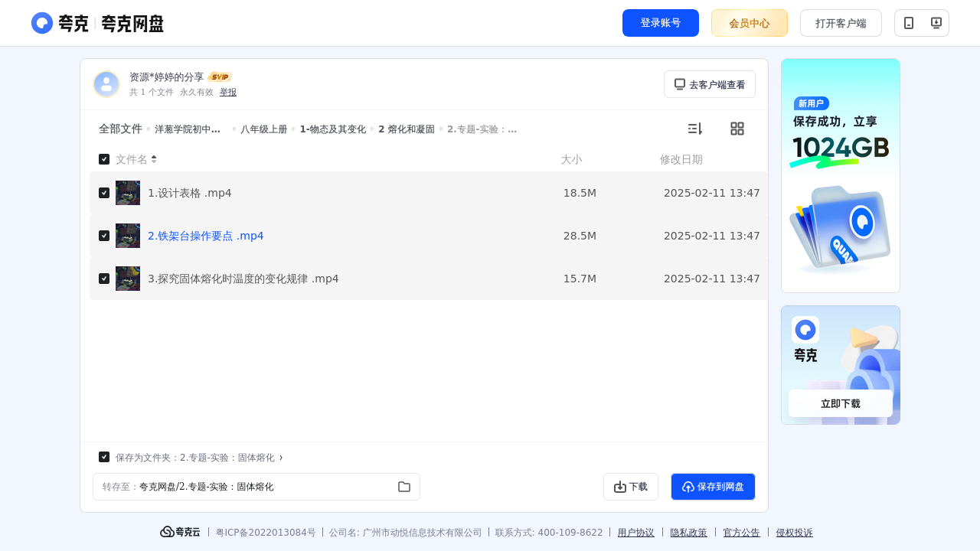Click the 下载 button
The height and width of the screenshot is (551, 980).
631,487
